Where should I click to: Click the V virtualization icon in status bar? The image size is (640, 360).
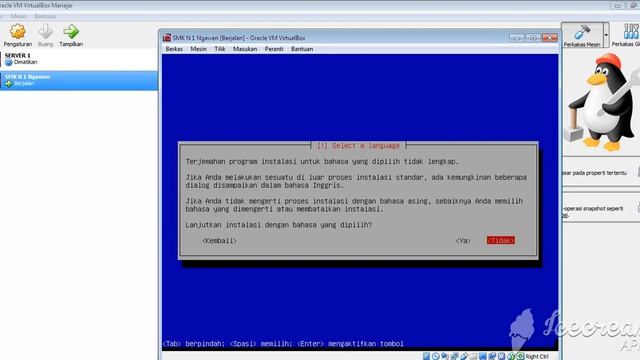502,356
